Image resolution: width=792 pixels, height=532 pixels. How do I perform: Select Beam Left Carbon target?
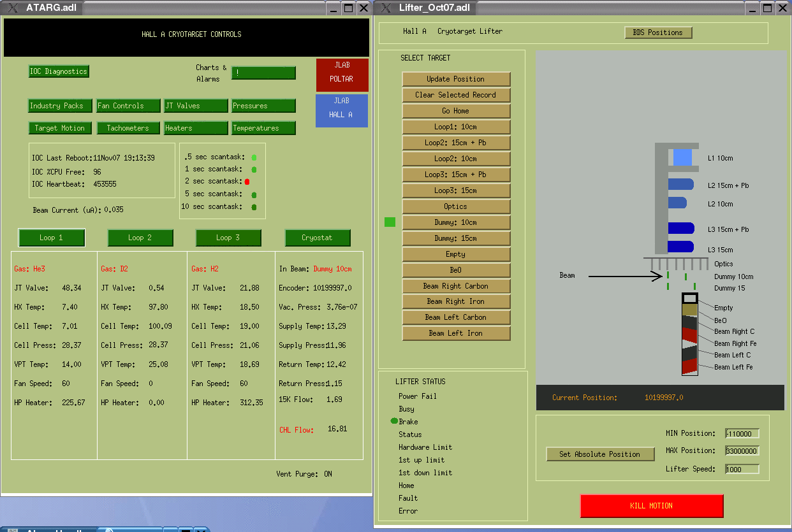click(x=456, y=317)
